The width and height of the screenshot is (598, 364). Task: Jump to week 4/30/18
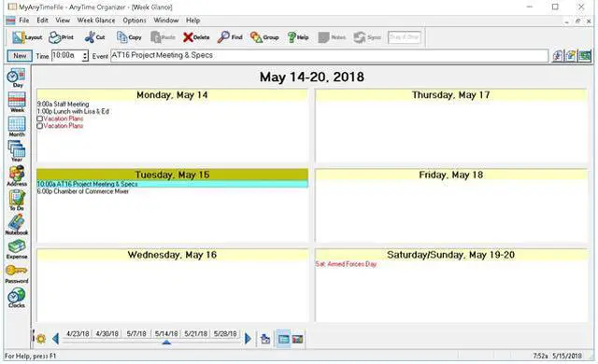107,334
